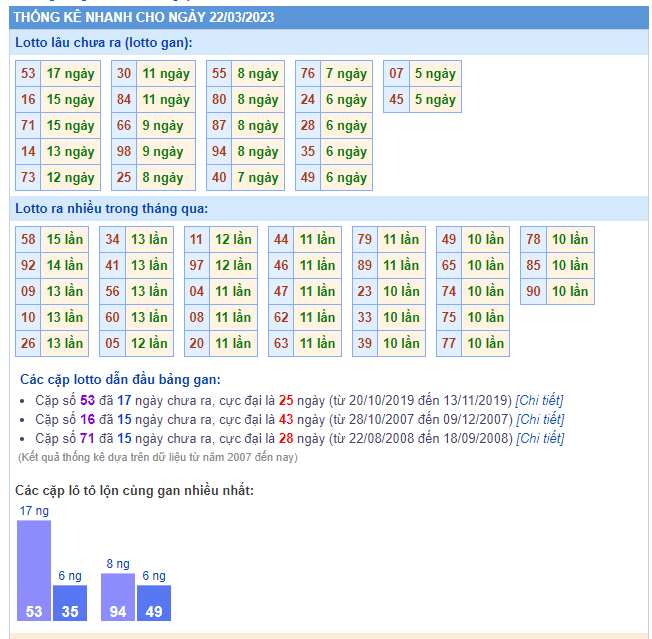The width and height of the screenshot is (652, 639).
Task: Click bold purple 53 in the leading pairs list
Action: tap(87, 400)
